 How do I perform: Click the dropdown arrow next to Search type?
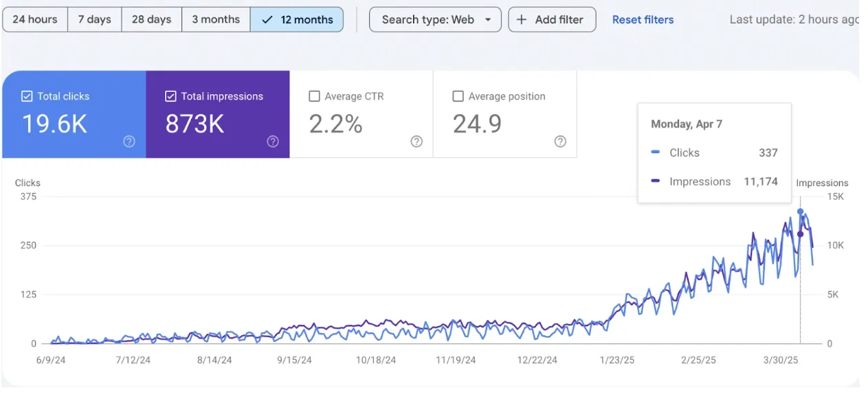[x=488, y=19]
